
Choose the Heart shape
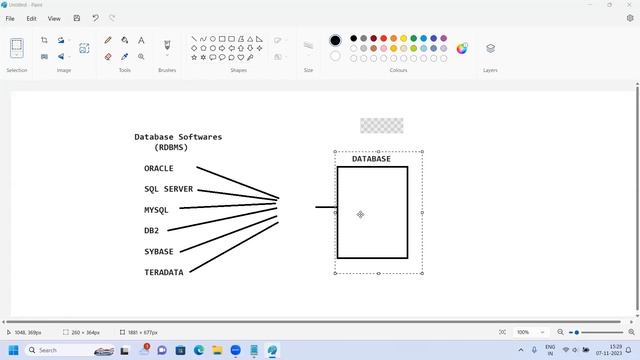241,58
